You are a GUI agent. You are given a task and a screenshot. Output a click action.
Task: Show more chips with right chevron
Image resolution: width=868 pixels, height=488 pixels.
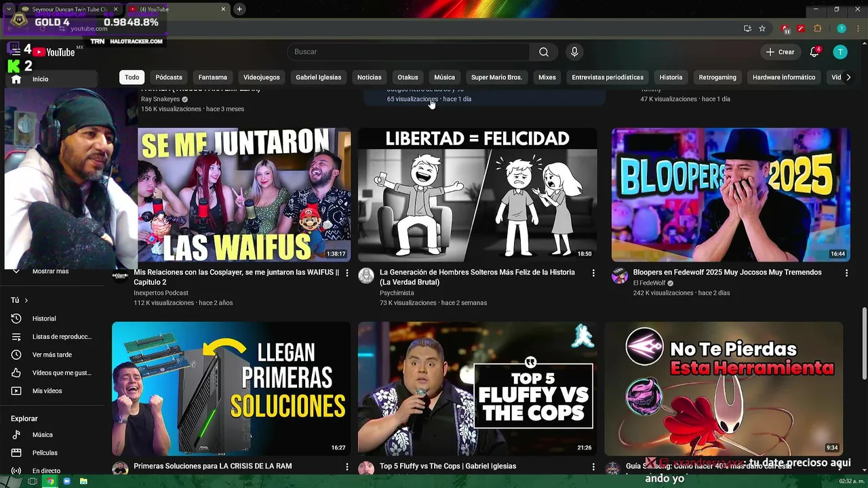pyautogui.click(x=848, y=77)
